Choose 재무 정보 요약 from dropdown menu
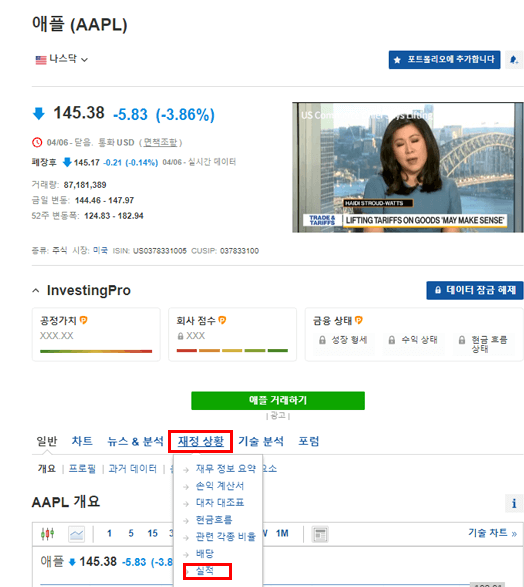Viewport: 524px width, 587px height. 226,468
